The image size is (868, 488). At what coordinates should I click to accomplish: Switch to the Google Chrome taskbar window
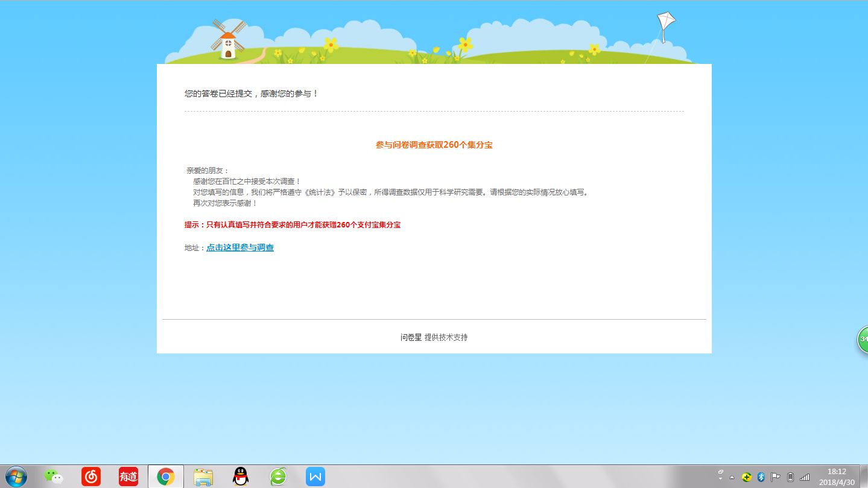(x=166, y=477)
